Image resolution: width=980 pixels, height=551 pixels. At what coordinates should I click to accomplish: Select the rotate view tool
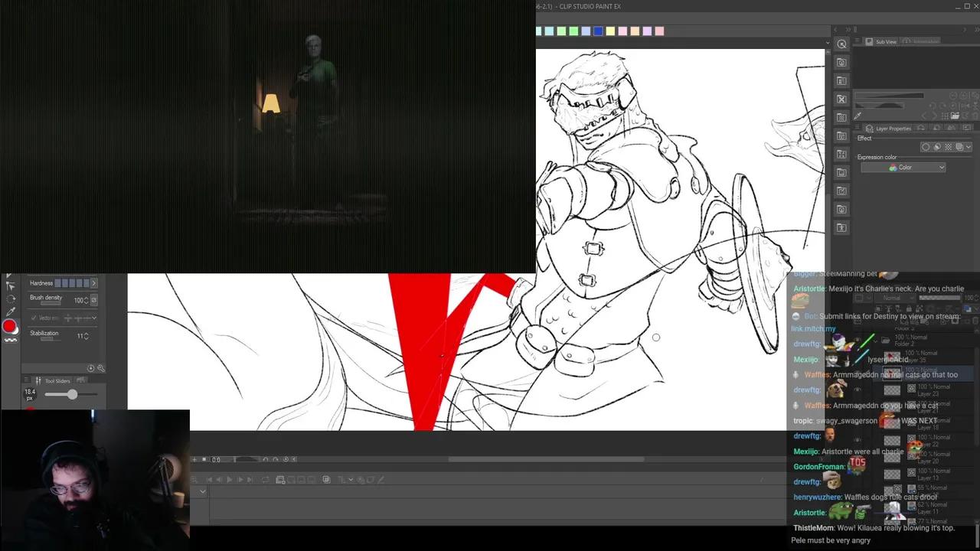10,298
